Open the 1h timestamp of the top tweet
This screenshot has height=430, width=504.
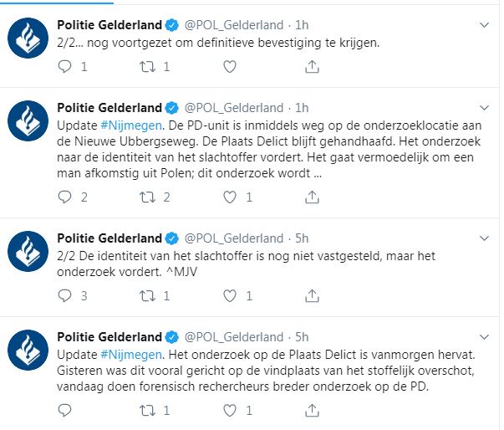[302, 23]
